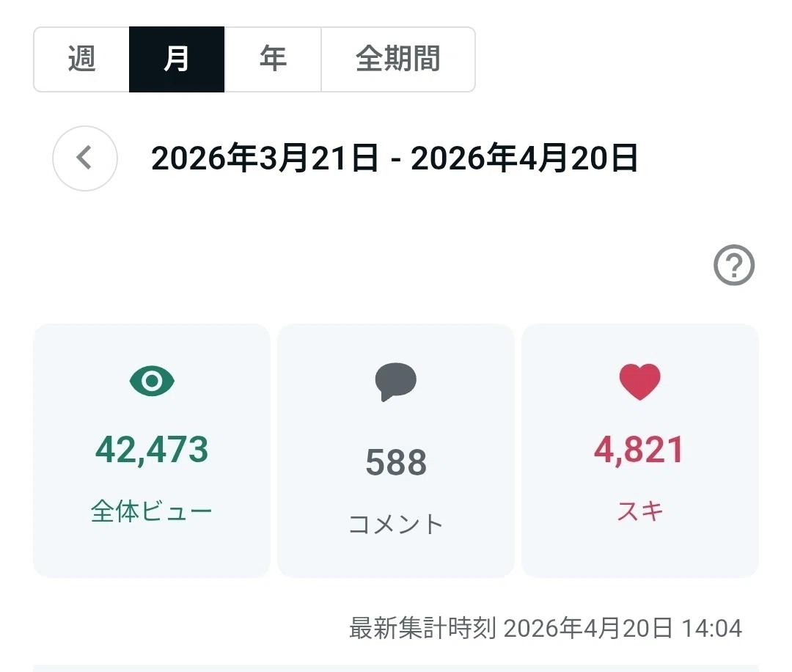792x672 pixels.
Task: Go to previous period with left chevron
Action: 85,158
